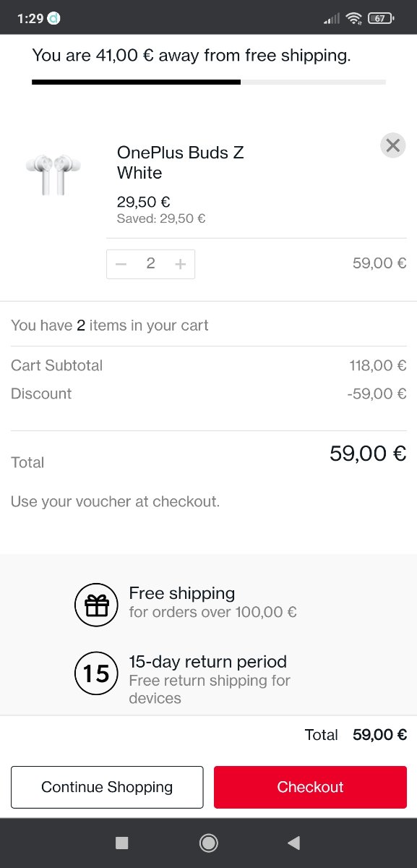Tap the quantity field showing 2
The image size is (417, 868).
tap(150, 264)
